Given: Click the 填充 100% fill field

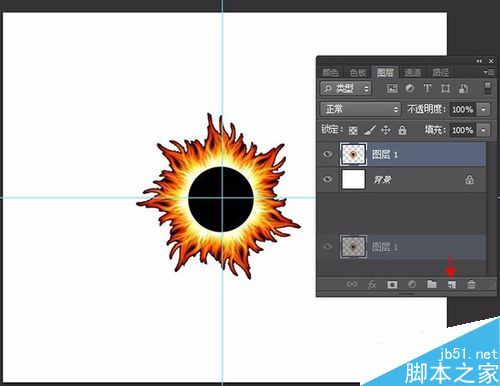Looking at the screenshot, I should click(463, 130).
